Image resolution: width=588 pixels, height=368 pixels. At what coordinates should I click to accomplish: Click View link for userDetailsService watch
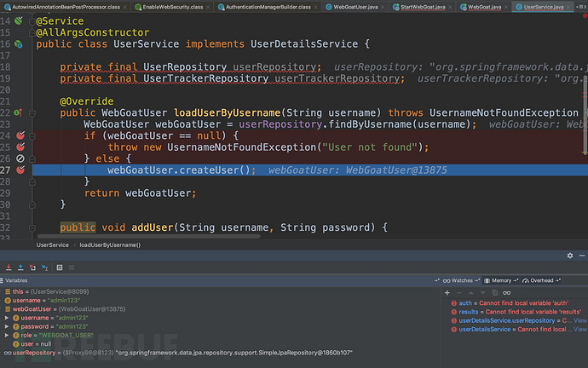click(x=577, y=329)
